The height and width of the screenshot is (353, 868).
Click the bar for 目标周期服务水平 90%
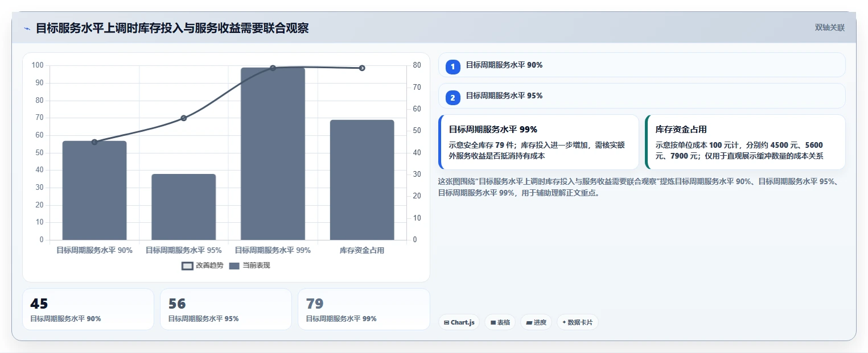pos(94,190)
